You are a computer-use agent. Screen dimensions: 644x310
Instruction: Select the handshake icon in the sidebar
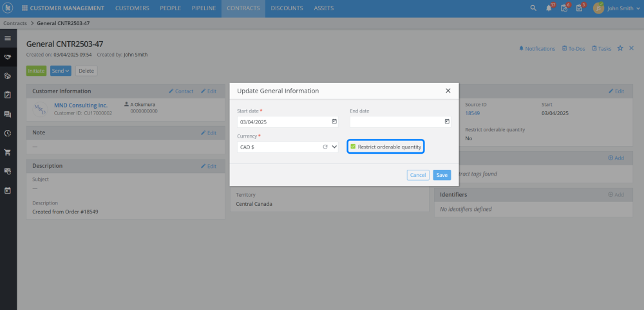pyautogui.click(x=7, y=57)
